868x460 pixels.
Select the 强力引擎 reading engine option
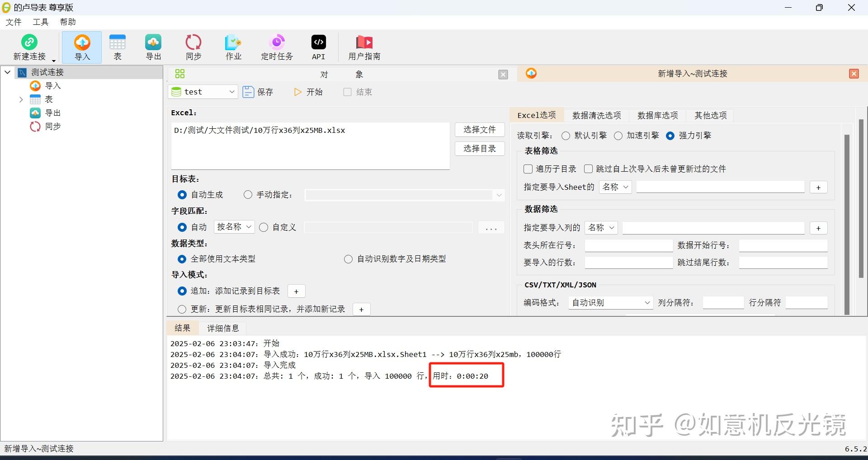(x=670, y=136)
